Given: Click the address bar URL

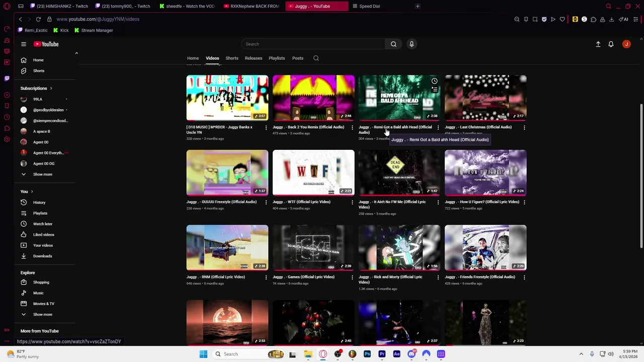Looking at the screenshot, I should 98,19.
